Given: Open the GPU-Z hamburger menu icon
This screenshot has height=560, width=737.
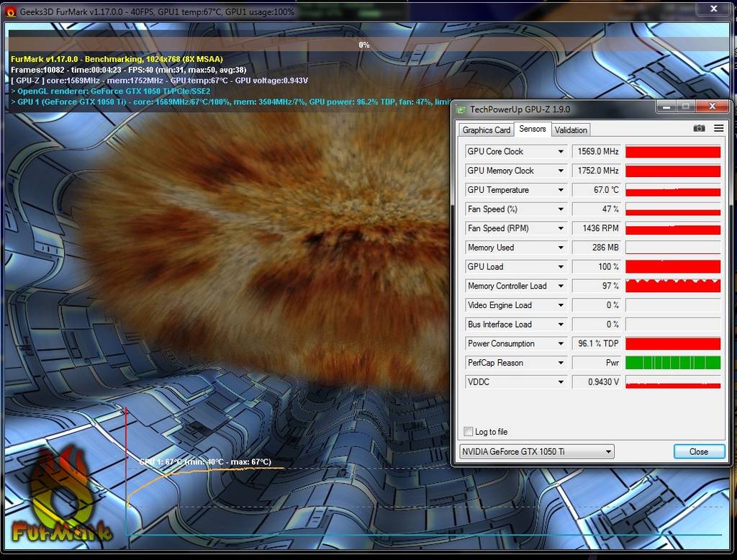Looking at the screenshot, I should pos(719,128).
